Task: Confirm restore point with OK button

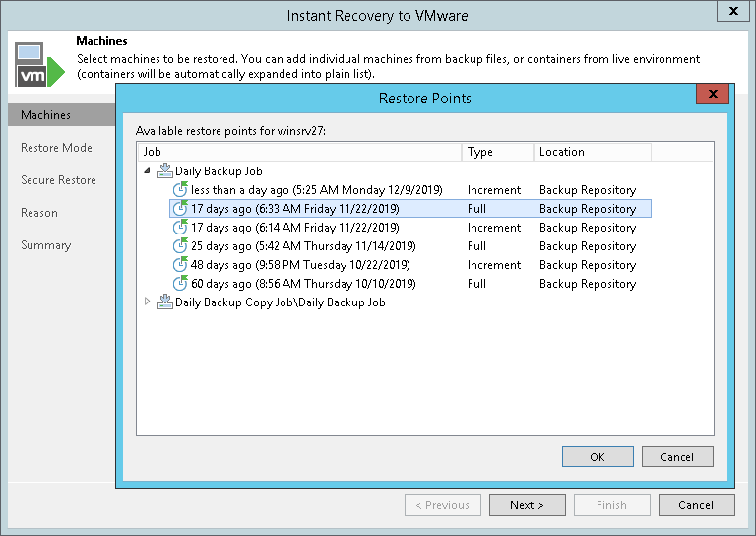Action: tap(598, 457)
